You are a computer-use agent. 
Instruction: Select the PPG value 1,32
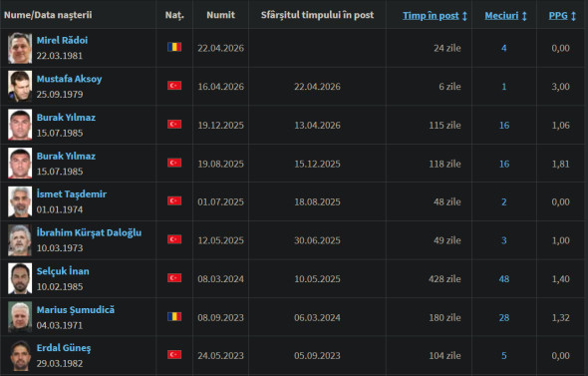561,318
